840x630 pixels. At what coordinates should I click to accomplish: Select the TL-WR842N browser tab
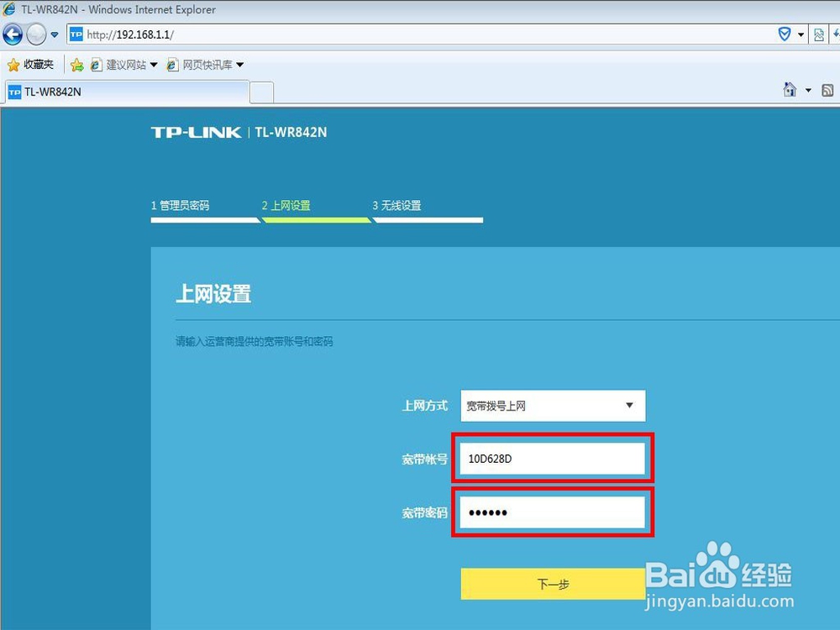(x=127, y=92)
